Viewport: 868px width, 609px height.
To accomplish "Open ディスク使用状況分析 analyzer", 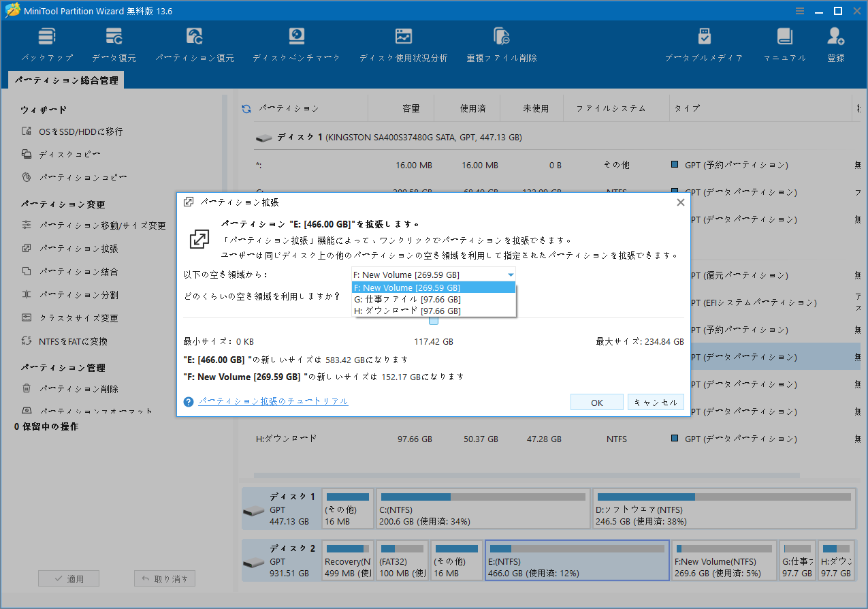I will (404, 42).
